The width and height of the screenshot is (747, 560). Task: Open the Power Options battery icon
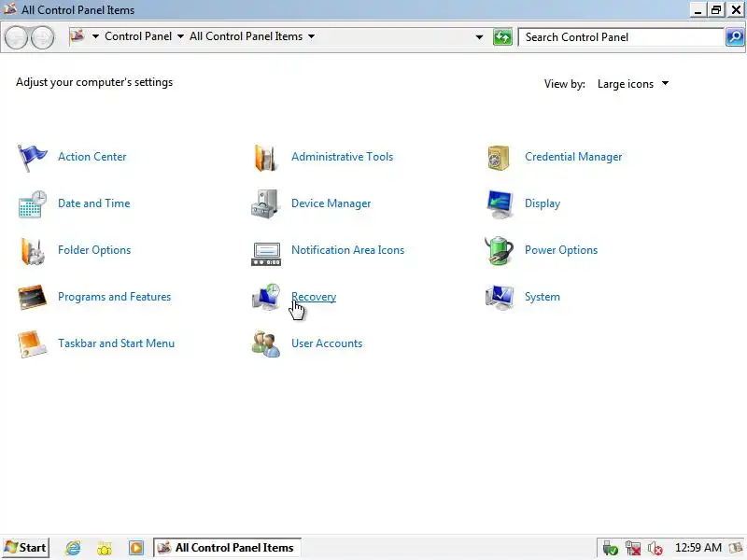coord(499,250)
